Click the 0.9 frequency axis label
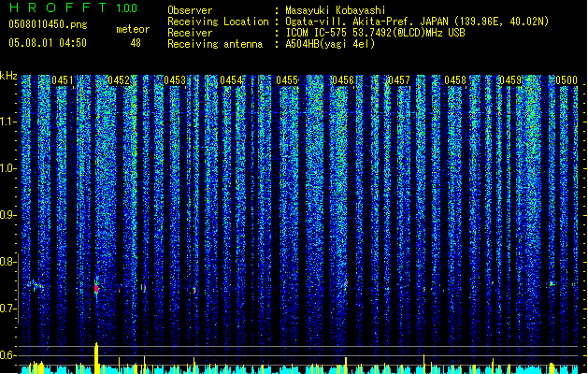588x374 pixels. pos(7,215)
